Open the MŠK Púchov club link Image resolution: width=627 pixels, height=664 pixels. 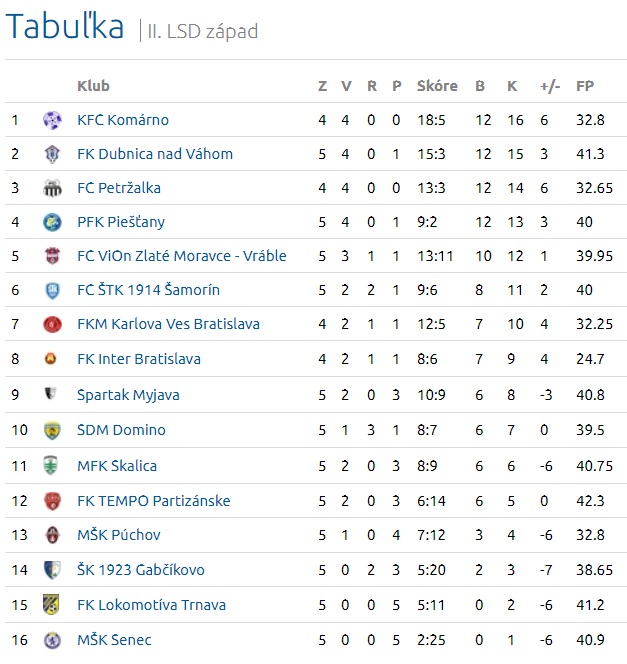tap(119, 535)
